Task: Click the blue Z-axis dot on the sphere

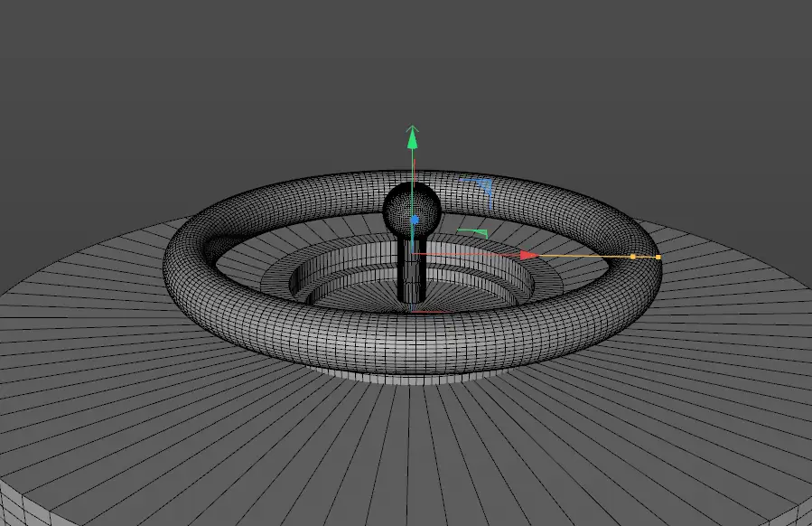Action: [415, 221]
